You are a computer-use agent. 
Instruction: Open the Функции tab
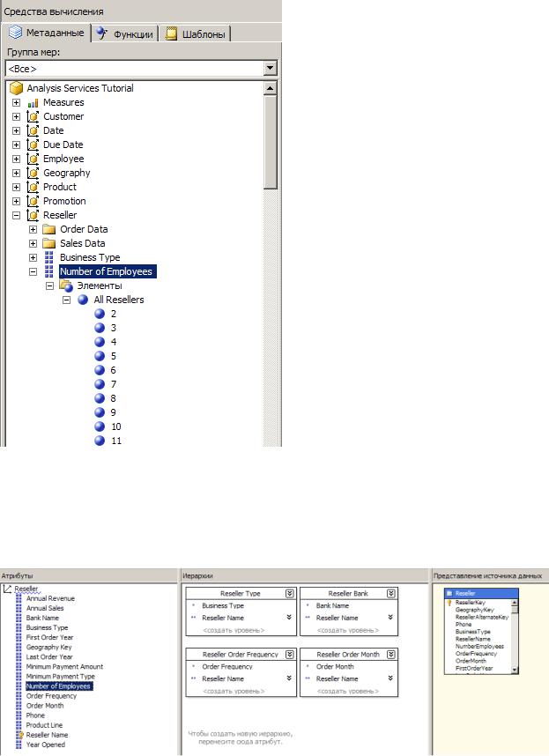click(125, 33)
